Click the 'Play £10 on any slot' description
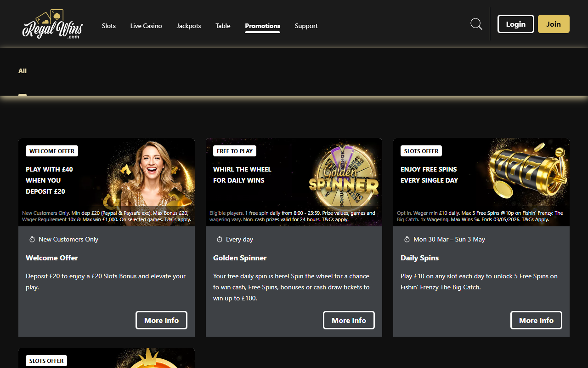The height and width of the screenshot is (368, 588). click(x=479, y=282)
